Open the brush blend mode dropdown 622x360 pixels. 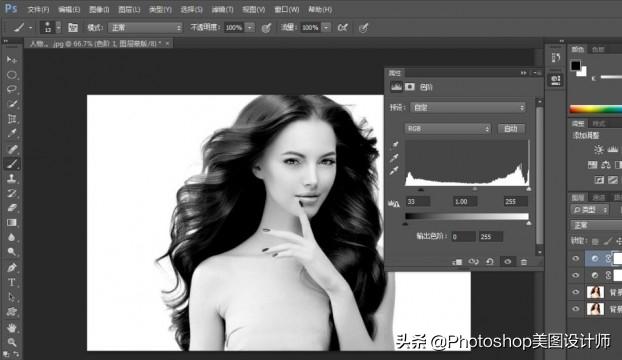(x=146, y=27)
